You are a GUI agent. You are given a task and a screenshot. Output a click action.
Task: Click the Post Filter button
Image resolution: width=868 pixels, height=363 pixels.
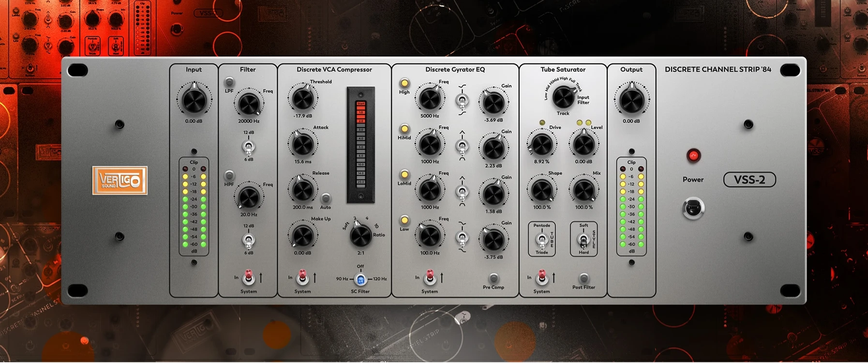(584, 278)
